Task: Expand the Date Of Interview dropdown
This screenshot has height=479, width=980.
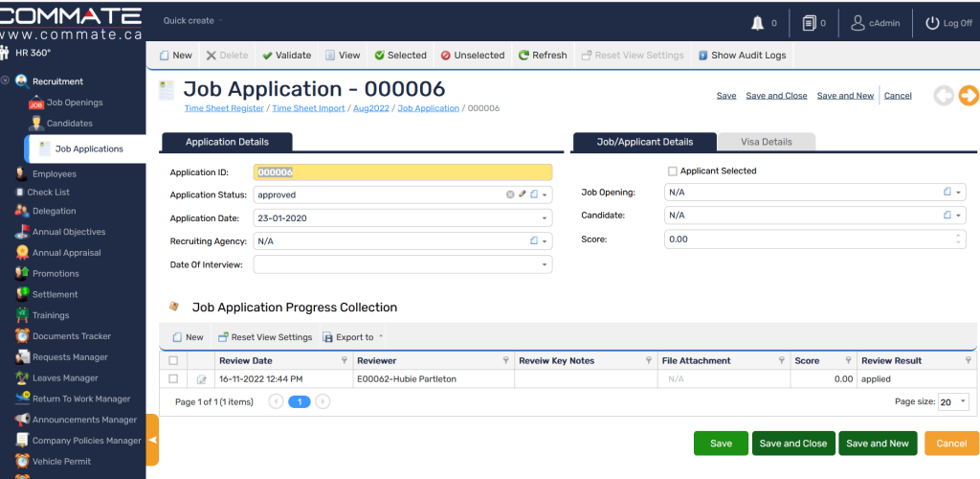Action: tap(545, 265)
